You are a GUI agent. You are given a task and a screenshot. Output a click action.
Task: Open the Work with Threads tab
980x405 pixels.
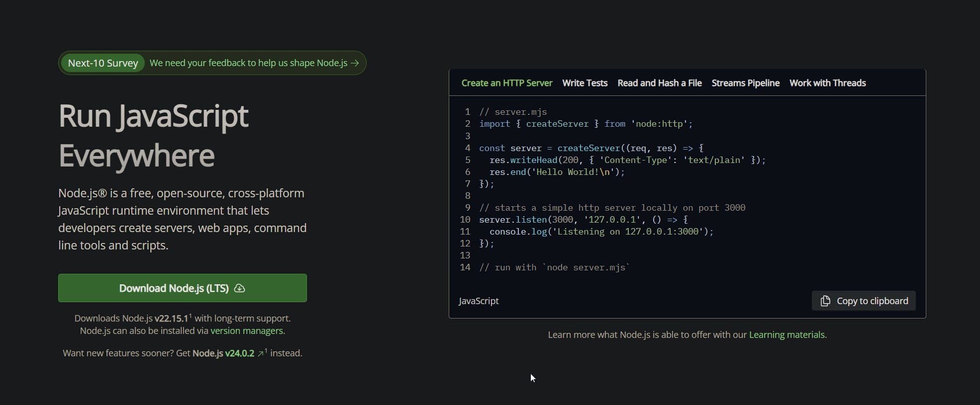pos(827,83)
